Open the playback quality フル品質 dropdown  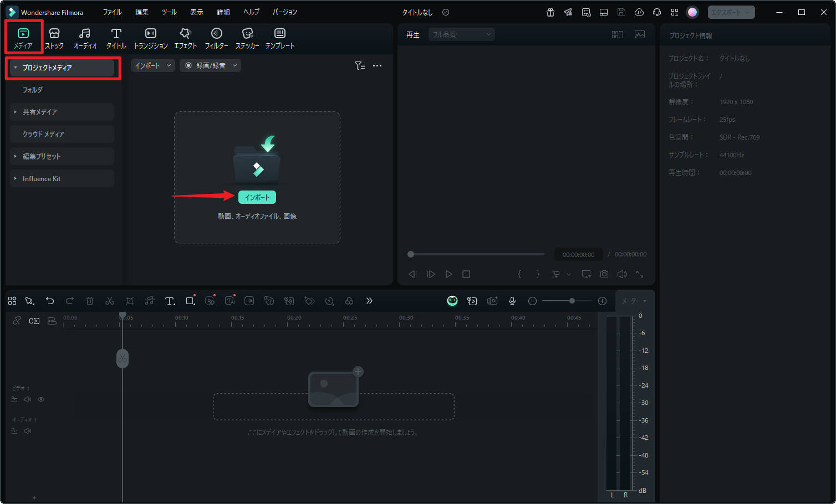pos(461,34)
